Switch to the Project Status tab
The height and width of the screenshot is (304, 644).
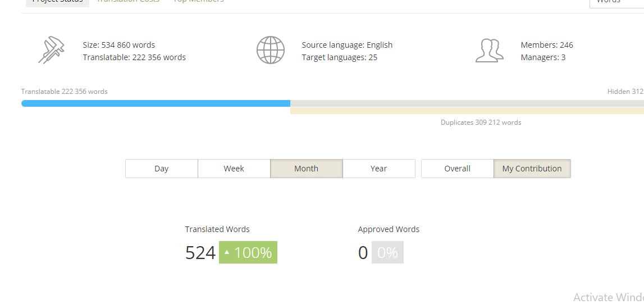[x=57, y=2]
